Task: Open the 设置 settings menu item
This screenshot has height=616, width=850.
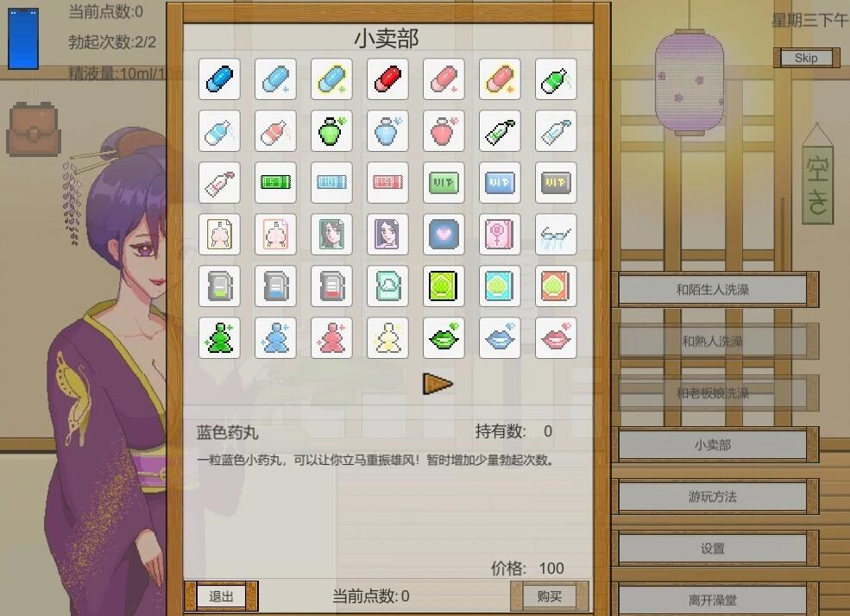Action: [712, 549]
